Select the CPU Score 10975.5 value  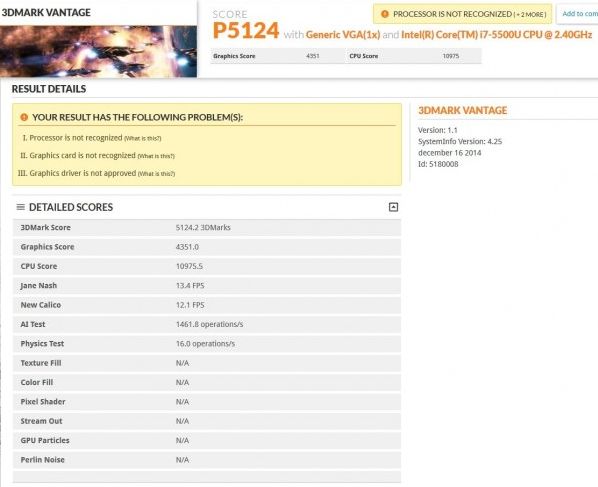(x=189, y=266)
